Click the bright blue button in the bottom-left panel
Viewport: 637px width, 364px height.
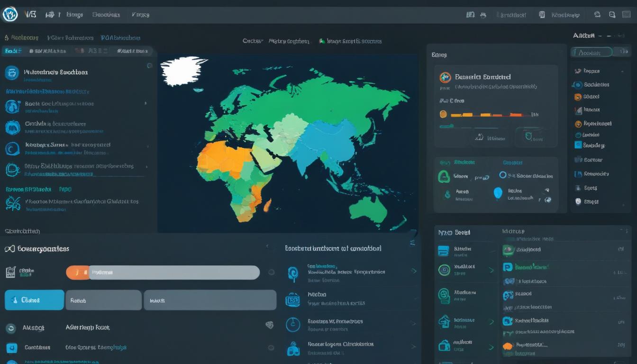pos(34,300)
